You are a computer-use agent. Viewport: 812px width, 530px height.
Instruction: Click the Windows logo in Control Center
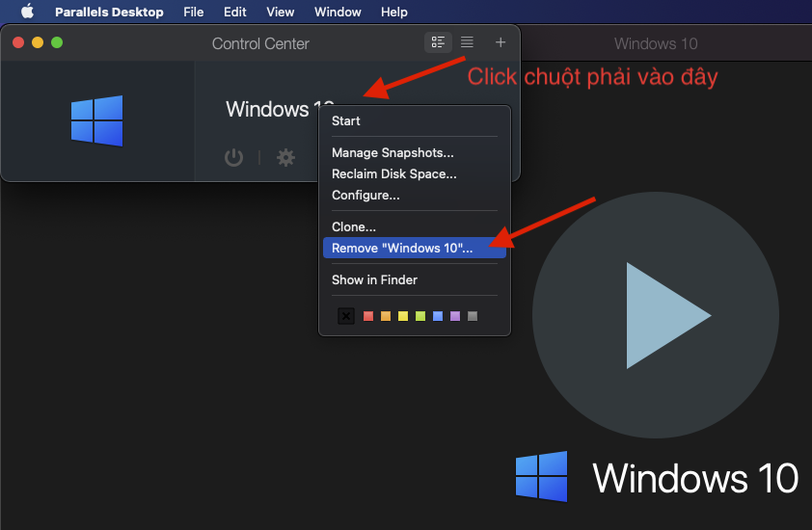point(97,121)
